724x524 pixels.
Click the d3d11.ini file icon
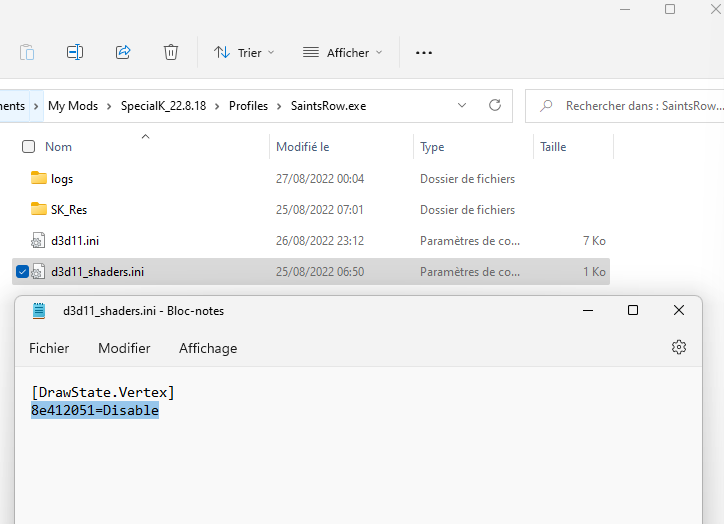(x=38, y=241)
